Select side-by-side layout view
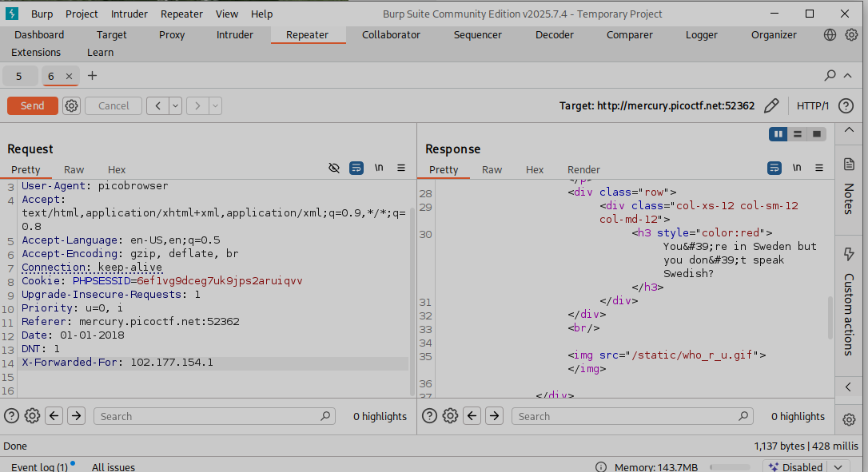The width and height of the screenshot is (868, 472). [x=778, y=134]
